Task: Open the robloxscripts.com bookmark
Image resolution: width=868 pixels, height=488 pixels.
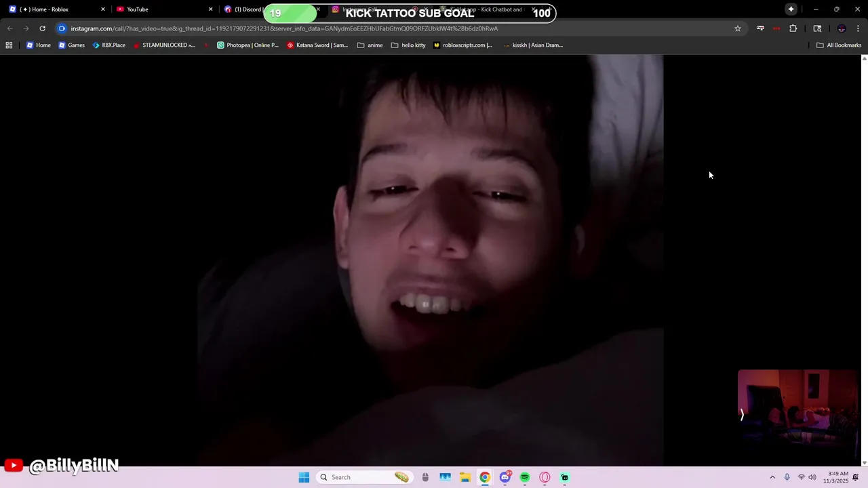Action: tap(463, 45)
